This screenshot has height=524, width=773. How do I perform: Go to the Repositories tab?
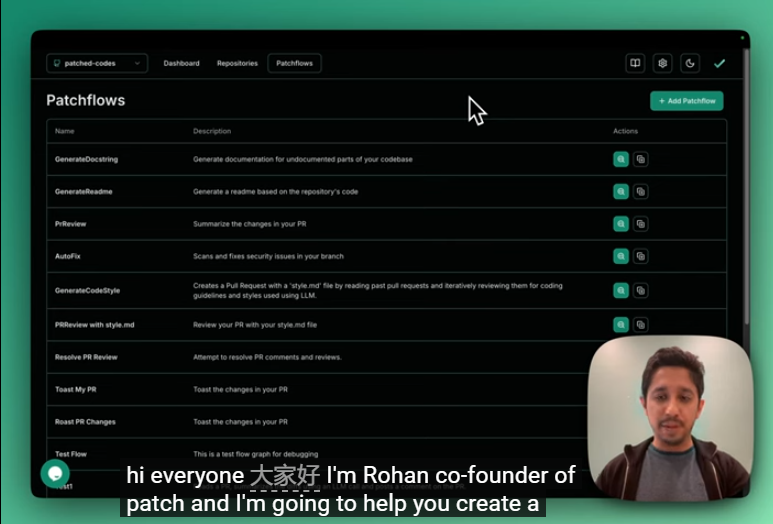237,63
